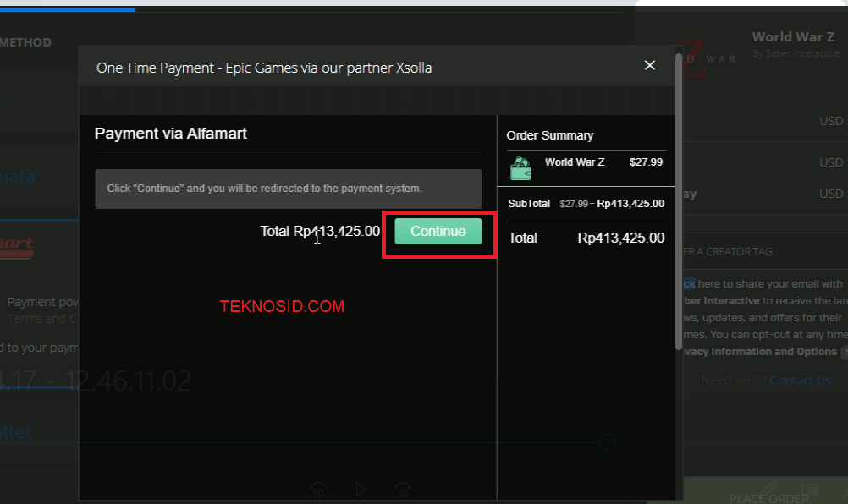848x504 pixels.
Task: Click the dimmed play button
Action: pyautogui.click(x=361, y=490)
